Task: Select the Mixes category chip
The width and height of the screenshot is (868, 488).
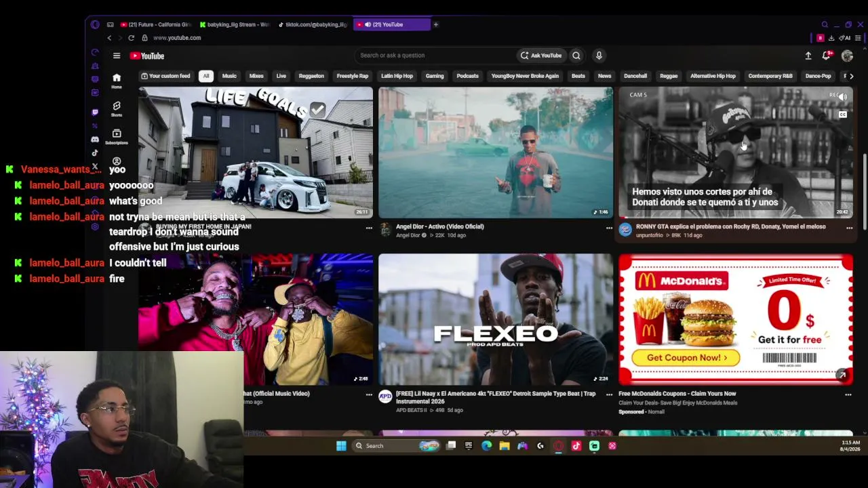Action: [x=256, y=76]
